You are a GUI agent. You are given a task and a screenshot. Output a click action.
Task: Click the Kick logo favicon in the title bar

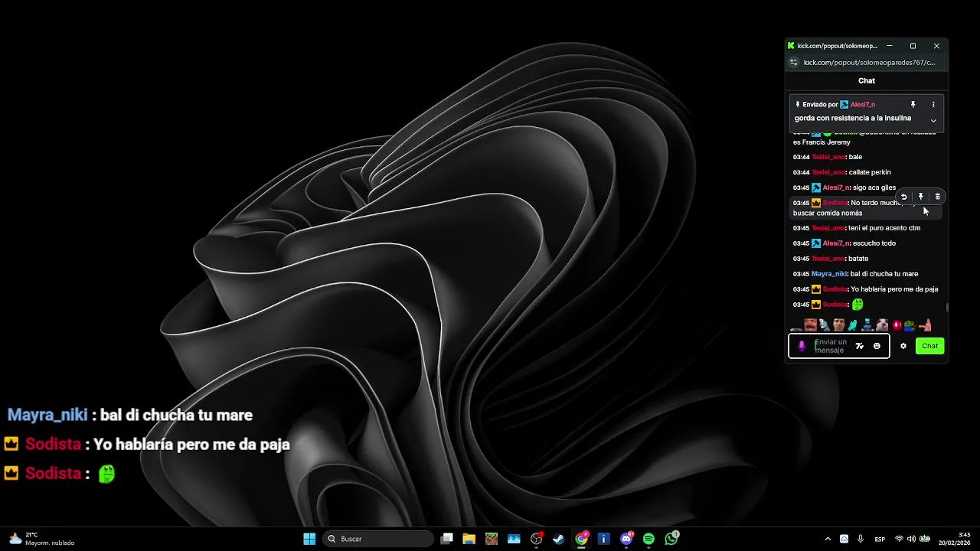tap(791, 46)
